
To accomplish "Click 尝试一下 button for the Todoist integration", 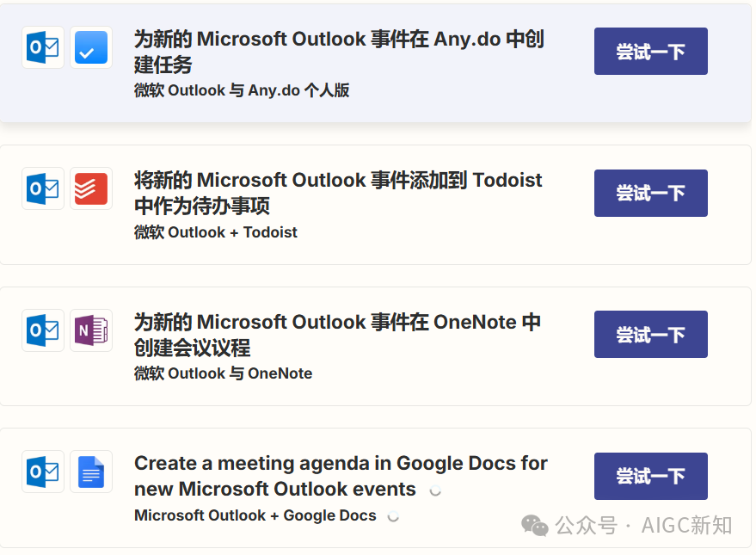I will 650,193.
